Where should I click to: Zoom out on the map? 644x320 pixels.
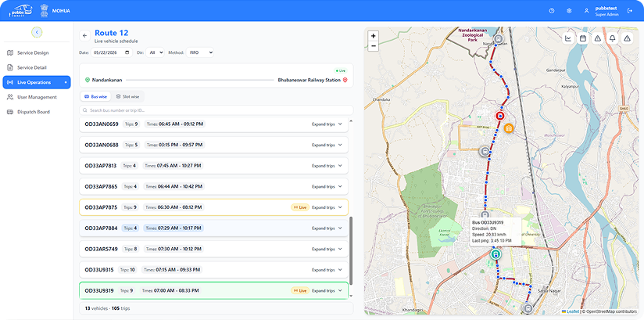(374, 46)
